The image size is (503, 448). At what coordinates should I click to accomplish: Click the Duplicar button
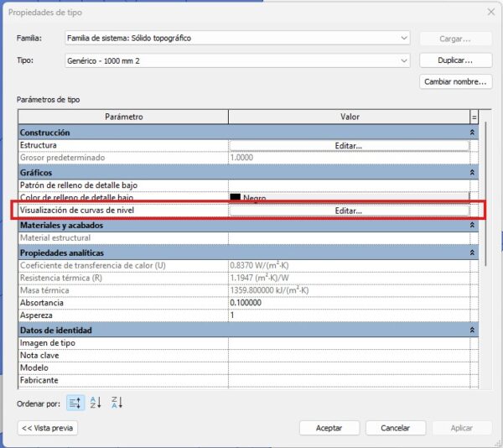[454, 60]
